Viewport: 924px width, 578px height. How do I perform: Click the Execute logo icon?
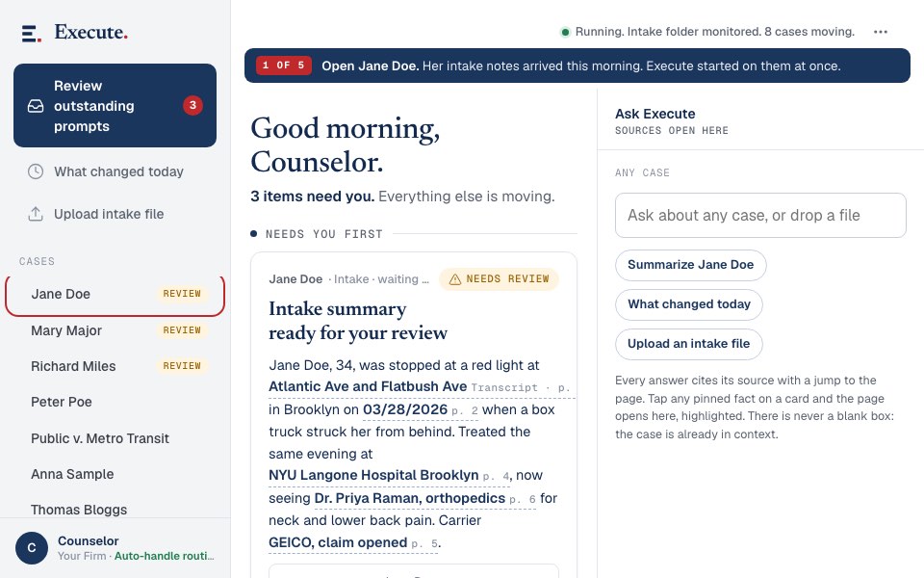(31, 34)
